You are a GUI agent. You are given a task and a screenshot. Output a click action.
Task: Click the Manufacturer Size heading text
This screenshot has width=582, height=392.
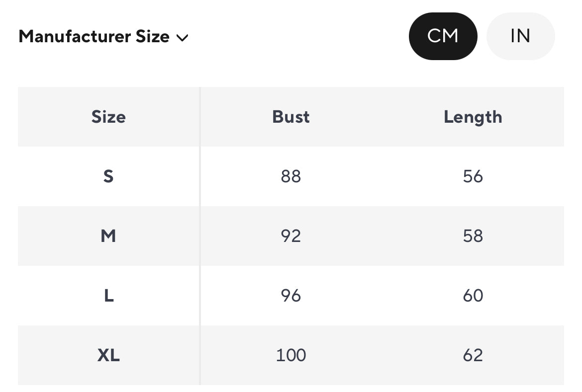(94, 37)
